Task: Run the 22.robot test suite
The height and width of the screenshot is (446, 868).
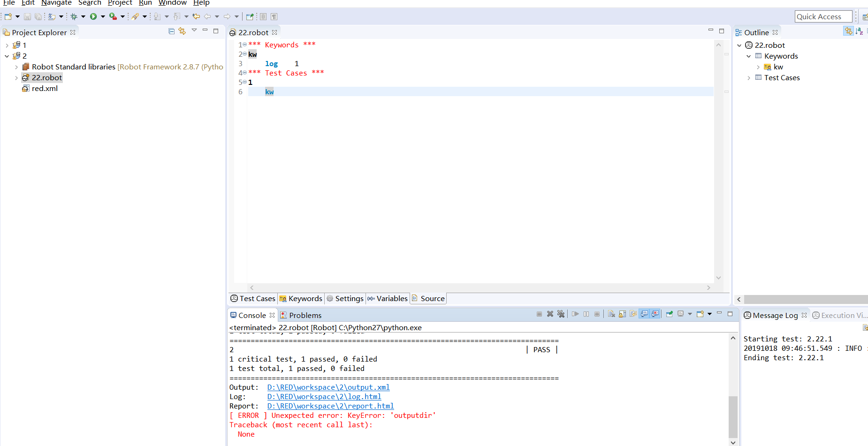Action: coord(94,16)
